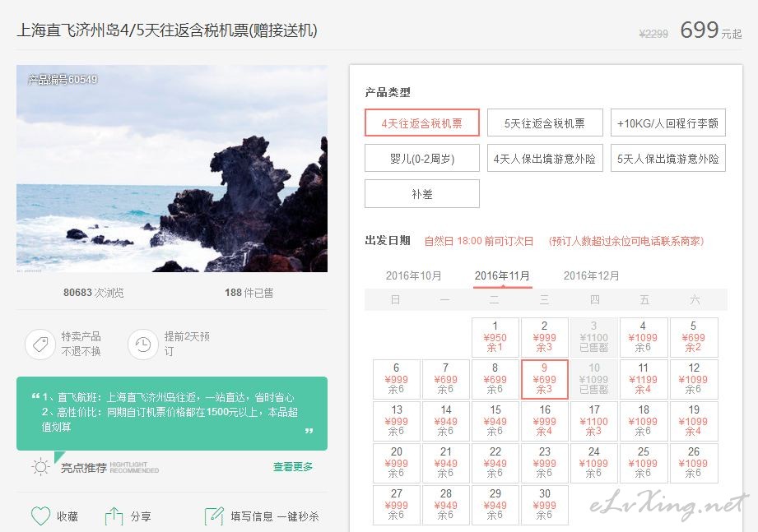
Task: Select 4天人保出境游意外险 option
Action: [x=545, y=159]
